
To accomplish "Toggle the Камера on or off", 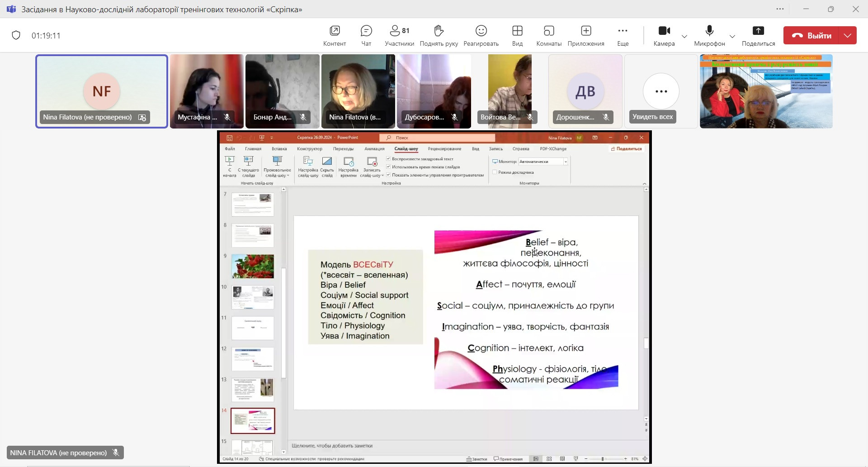I will [x=664, y=35].
